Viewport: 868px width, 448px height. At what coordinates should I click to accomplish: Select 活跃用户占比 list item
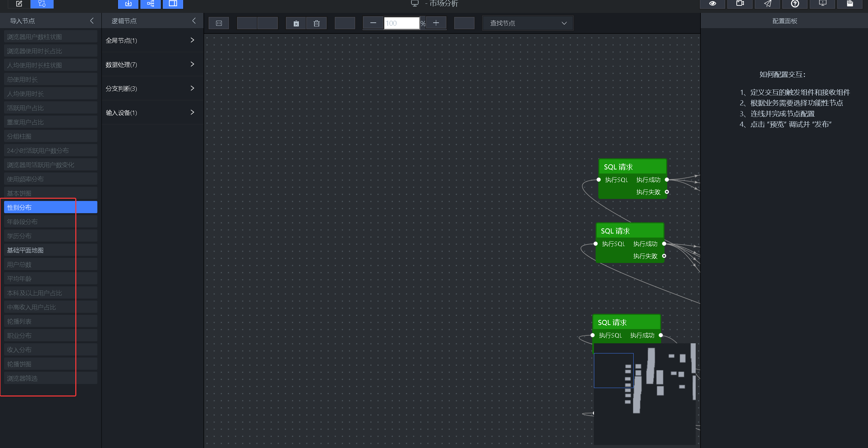coord(51,108)
